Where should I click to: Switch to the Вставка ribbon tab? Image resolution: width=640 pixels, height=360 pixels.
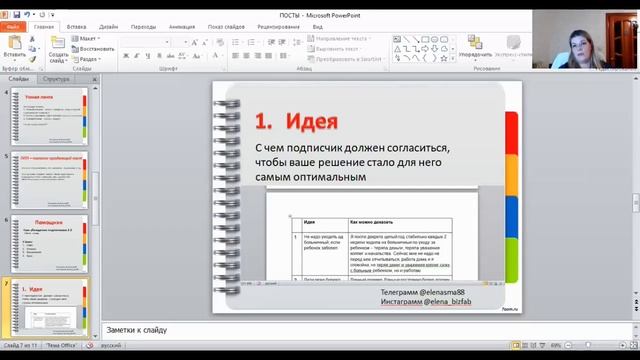76,27
